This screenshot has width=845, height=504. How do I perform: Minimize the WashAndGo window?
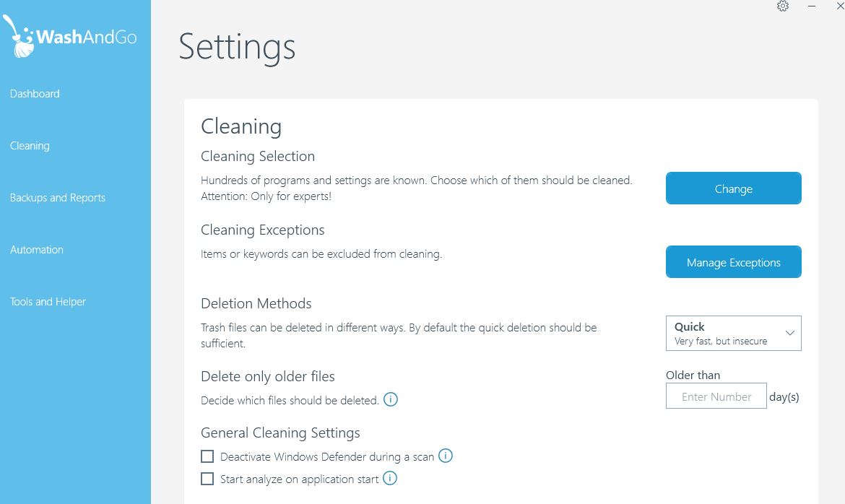pyautogui.click(x=812, y=6)
